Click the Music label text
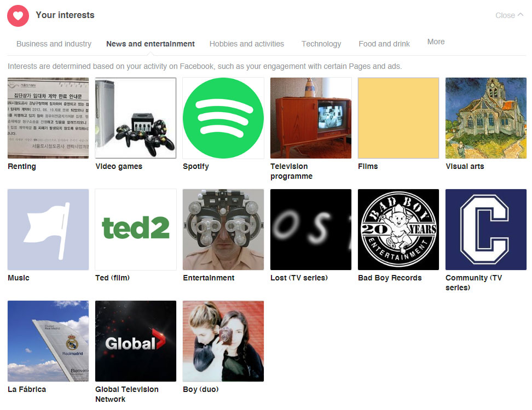Viewport: 532px width, 410px height. coord(19,278)
